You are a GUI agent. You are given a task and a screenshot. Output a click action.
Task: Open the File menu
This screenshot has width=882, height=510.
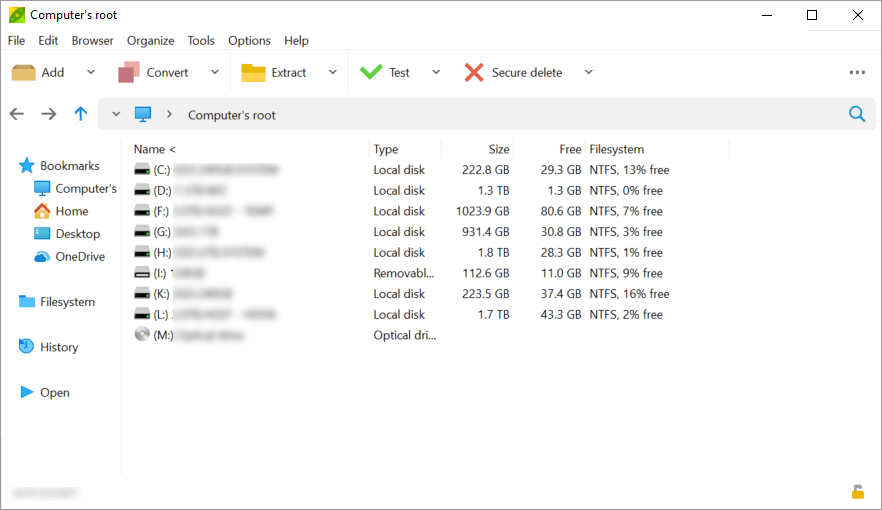(16, 40)
